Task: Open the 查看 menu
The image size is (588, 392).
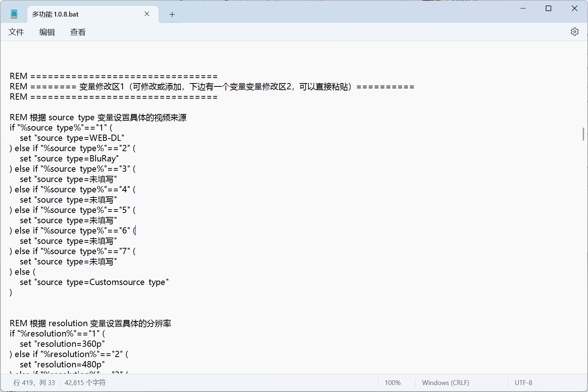Action: [78, 32]
